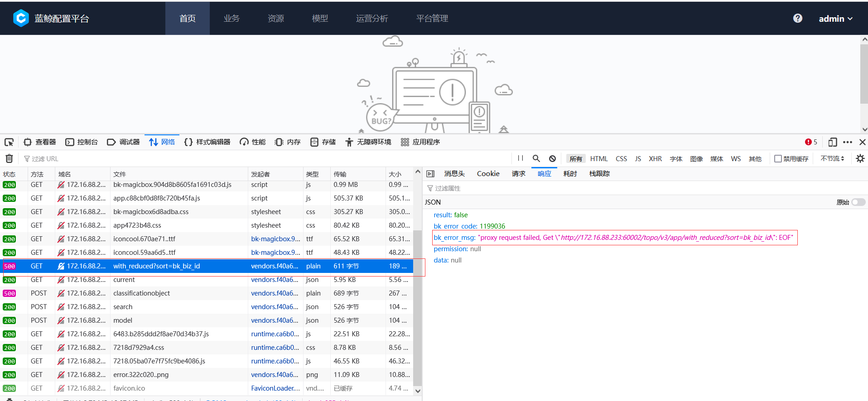
Task: Open network search magnifier icon
Action: tap(536, 158)
